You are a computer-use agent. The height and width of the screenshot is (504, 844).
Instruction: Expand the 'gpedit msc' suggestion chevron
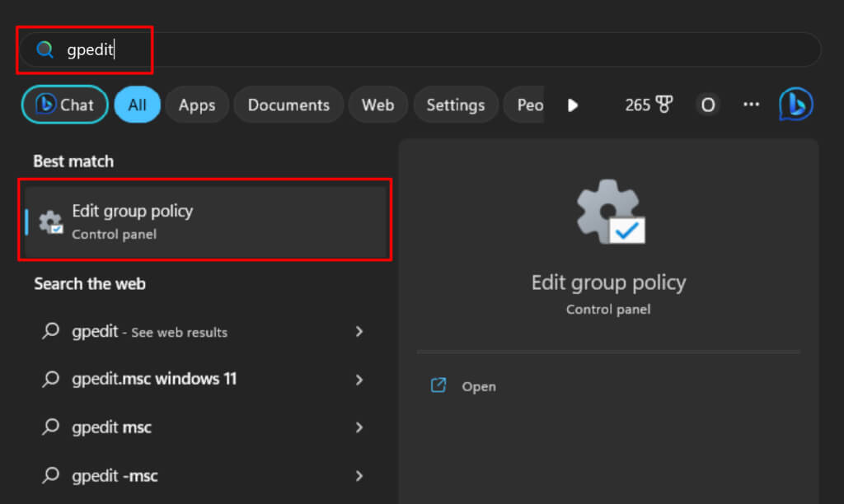click(359, 427)
